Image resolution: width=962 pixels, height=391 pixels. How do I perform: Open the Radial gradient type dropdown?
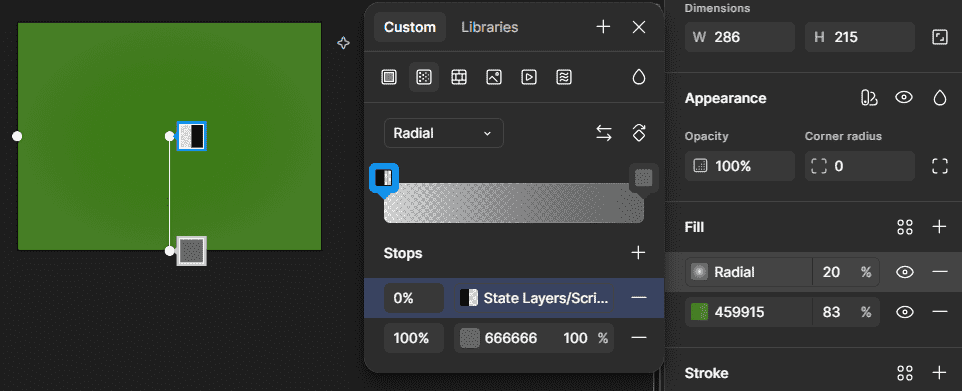click(x=444, y=133)
